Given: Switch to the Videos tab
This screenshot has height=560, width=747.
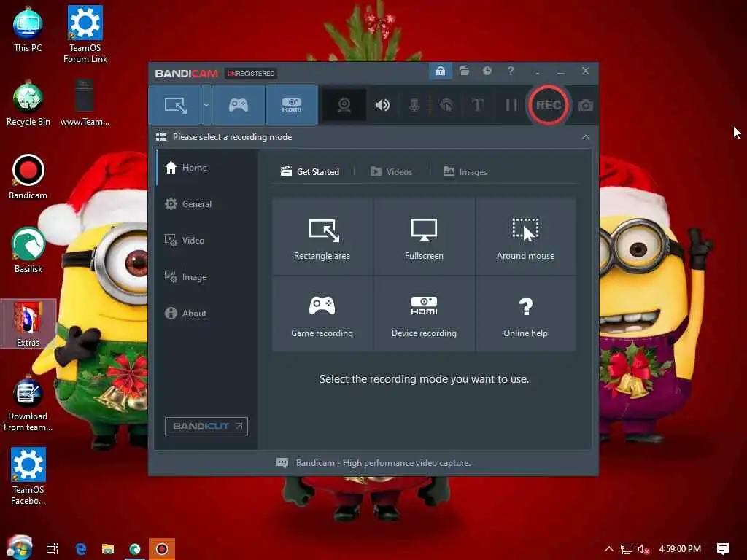Looking at the screenshot, I should pyautogui.click(x=392, y=171).
